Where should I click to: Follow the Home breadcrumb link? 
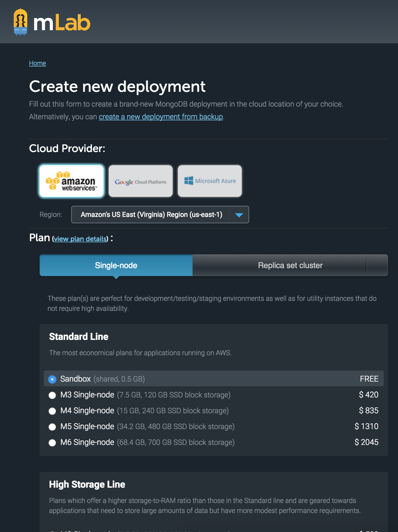tap(37, 63)
